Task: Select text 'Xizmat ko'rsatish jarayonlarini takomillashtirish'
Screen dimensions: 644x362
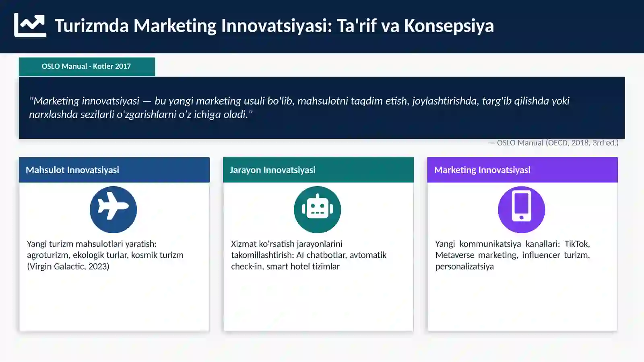Action: tap(287, 249)
